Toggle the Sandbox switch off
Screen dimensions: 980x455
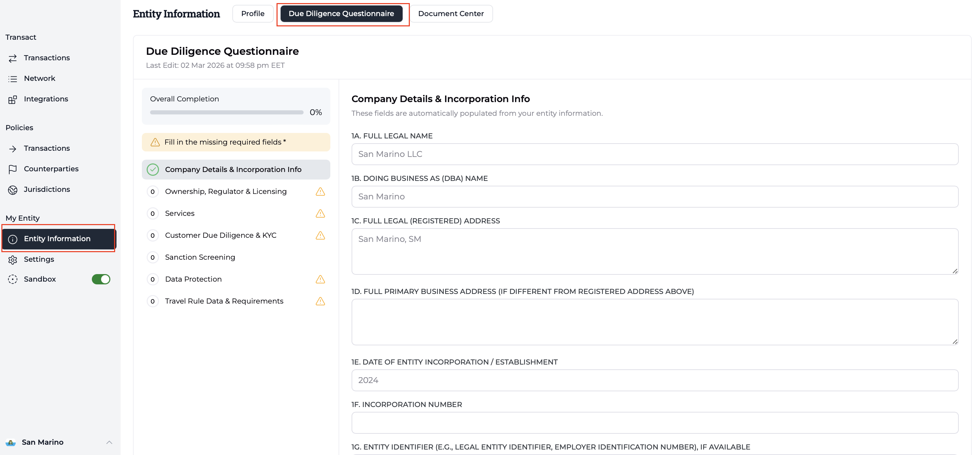(101, 279)
